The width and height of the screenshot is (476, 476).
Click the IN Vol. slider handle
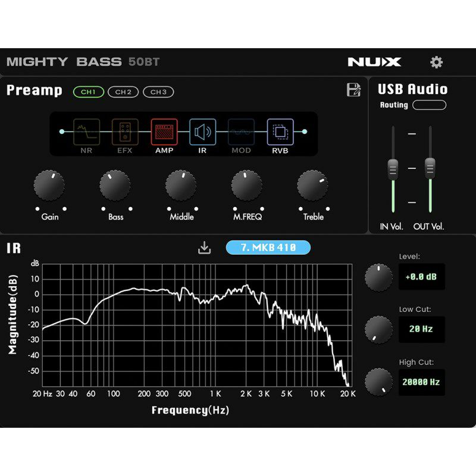click(393, 169)
